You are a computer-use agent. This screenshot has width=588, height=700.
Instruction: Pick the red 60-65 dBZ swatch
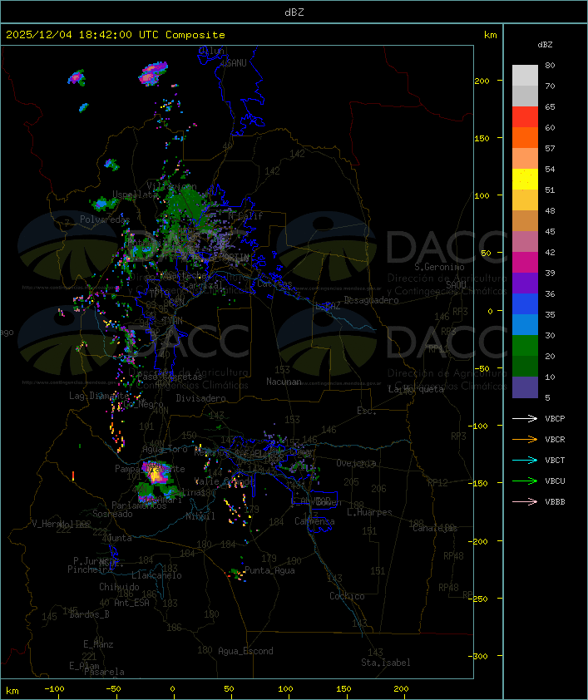pos(525,116)
